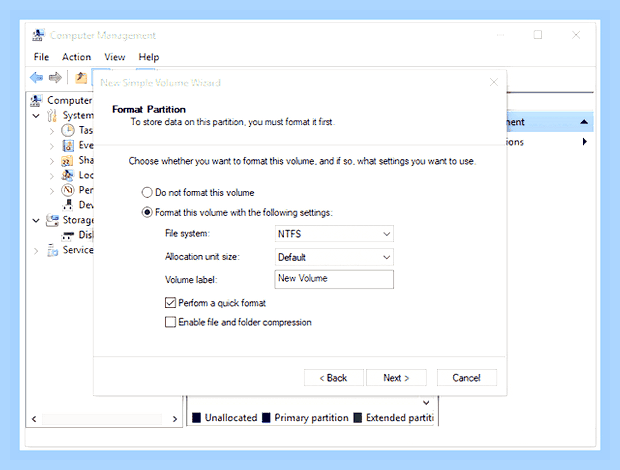Cancel the New Simple Volume Wizard

(467, 378)
